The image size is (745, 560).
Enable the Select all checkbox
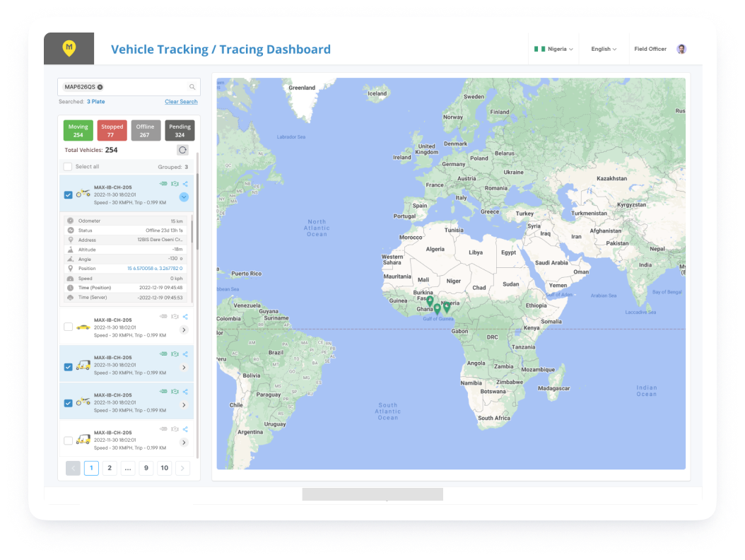click(x=67, y=166)
